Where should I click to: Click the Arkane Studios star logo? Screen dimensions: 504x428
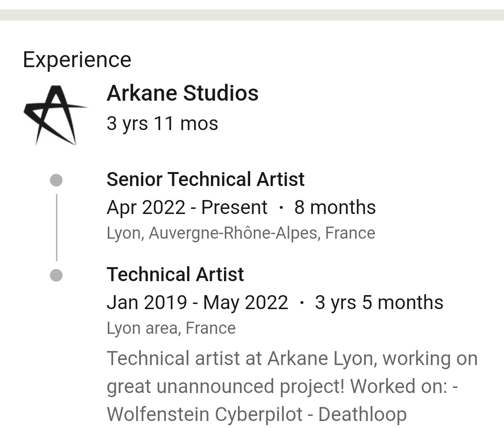[x=55, y=115]
